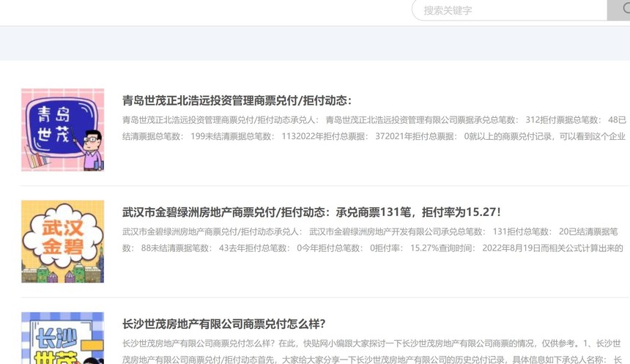Viewport: 630px width, 364px height.
Task: Click the 武汉市金碧绿洲 summary starting 武汉市金碧绿洲房地产商票兑付/拒付动态承兑人
Action: click(373, 239)
